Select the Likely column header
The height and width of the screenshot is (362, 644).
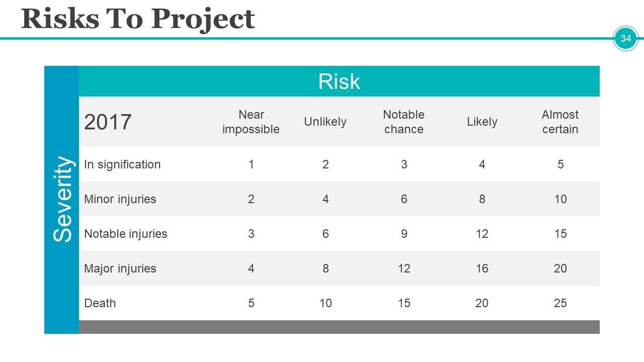coord(482,122)
